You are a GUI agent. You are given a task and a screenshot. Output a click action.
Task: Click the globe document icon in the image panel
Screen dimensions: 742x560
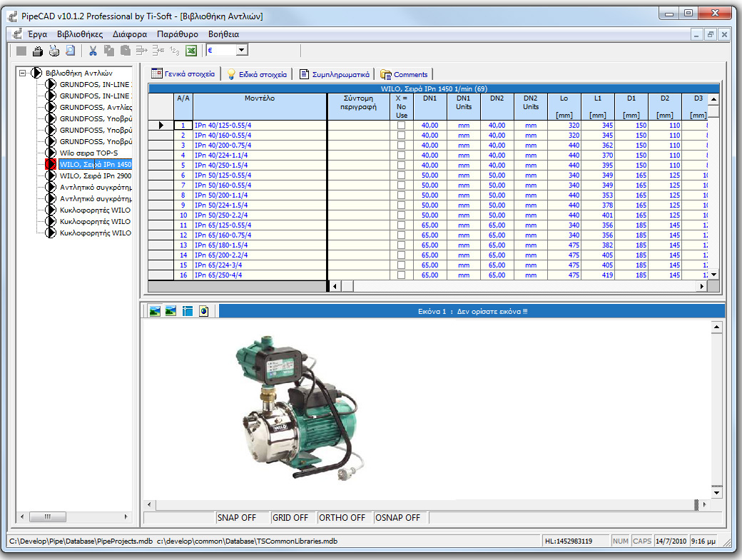click(x=203, y=310)
